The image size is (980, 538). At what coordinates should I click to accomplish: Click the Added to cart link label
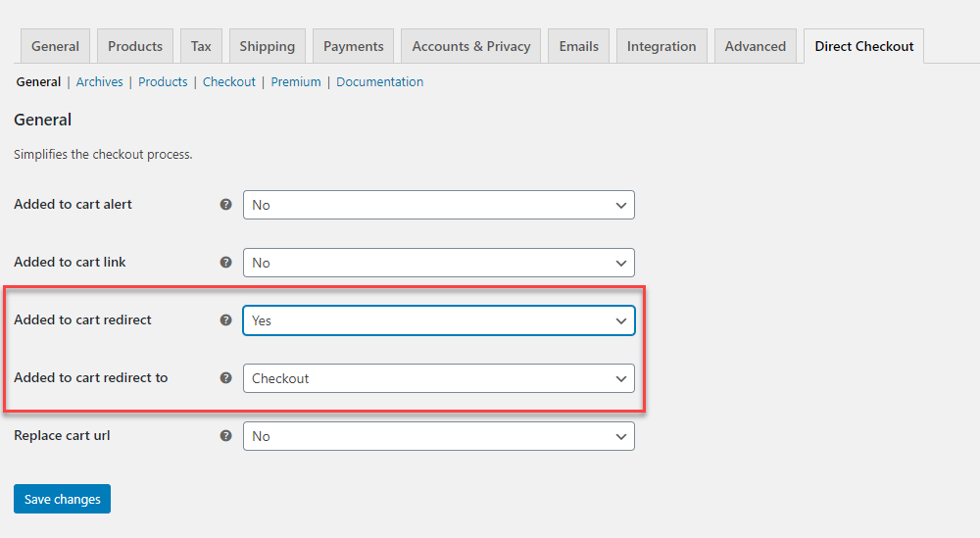[x=70, y=263]
